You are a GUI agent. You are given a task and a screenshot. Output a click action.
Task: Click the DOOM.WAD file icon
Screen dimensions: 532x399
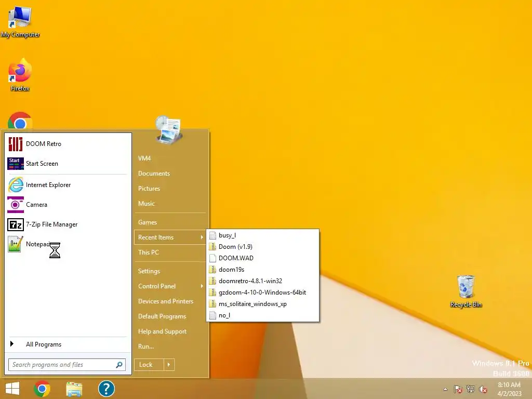pyautogui.click(x=212, y=258)
